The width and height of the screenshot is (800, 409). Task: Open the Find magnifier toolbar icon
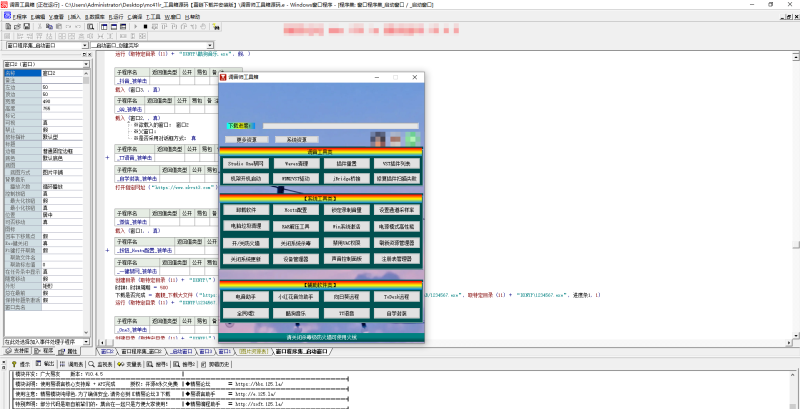pyautogui.click(x=88, y=26)
